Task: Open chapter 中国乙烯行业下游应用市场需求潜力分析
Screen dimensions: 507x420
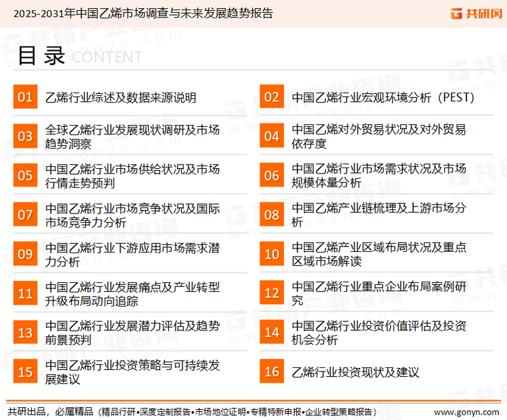Action: [x=132, y=255]
